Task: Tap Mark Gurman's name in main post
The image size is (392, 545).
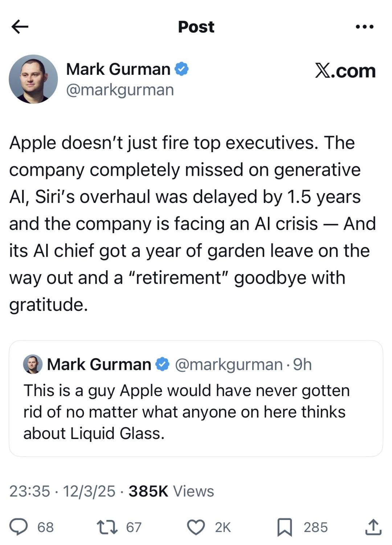Action: (118, 69)
